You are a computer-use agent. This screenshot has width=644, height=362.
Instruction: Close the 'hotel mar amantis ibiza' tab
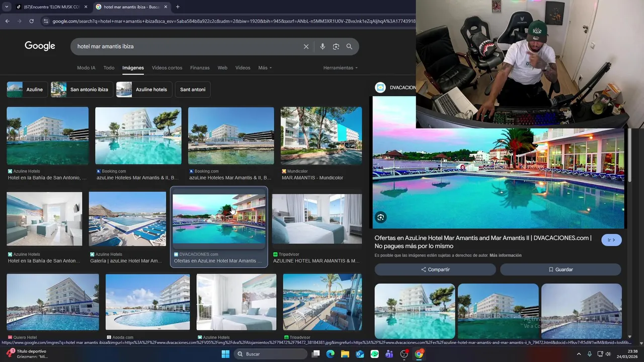[x=166, y=7]
